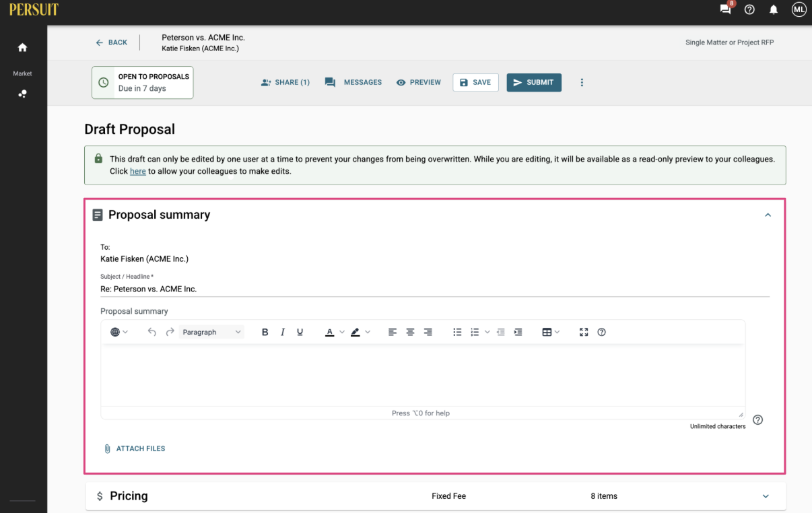Open the help question-mark icon in top bar

click(749, 9)
